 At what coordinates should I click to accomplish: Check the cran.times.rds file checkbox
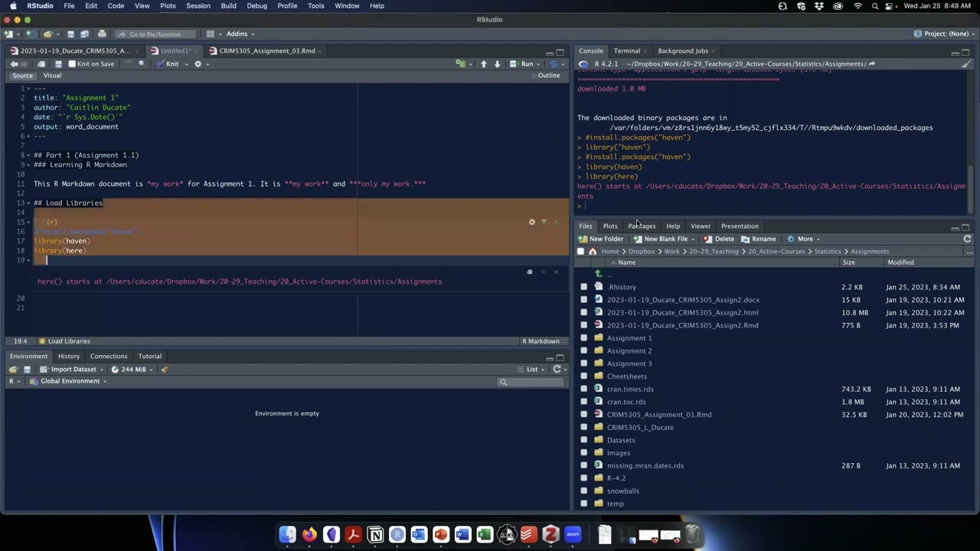(x=583, y=389)
